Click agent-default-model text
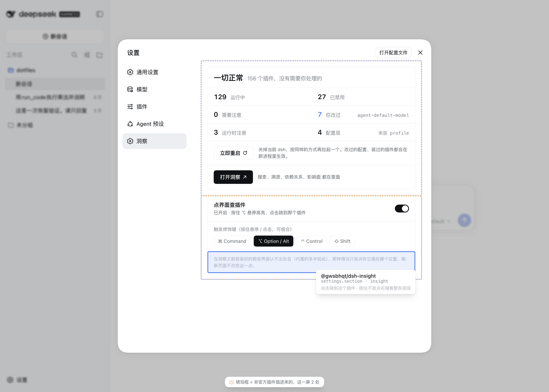This screenshot has width=549, height=392. (383, 115)
